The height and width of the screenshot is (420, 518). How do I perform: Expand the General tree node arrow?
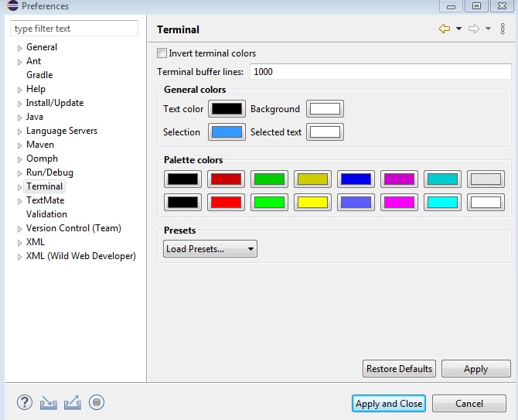pyautogui.click(x=19, y=48)
